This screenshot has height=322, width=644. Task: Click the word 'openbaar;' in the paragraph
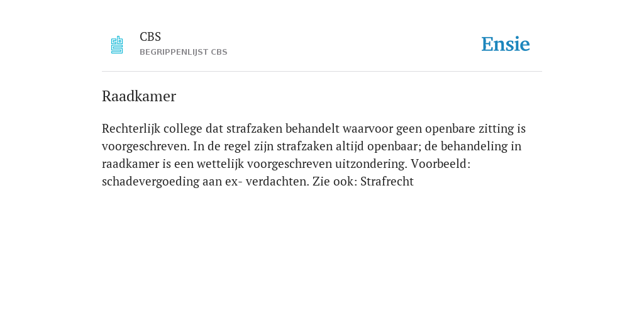[394, 147]
